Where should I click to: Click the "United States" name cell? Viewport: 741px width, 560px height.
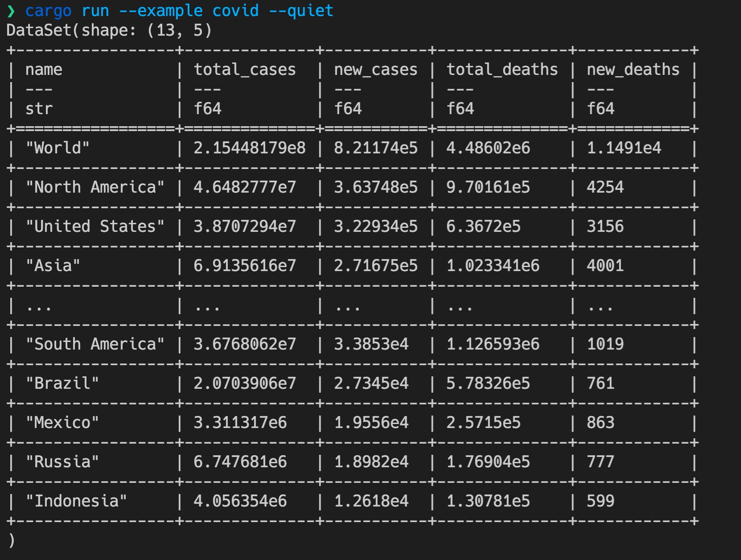pyautogui.click(x=95, y=226)
